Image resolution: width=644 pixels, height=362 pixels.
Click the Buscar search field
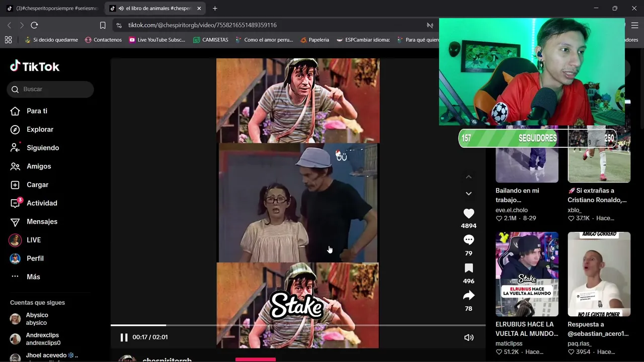click(50, 89)
